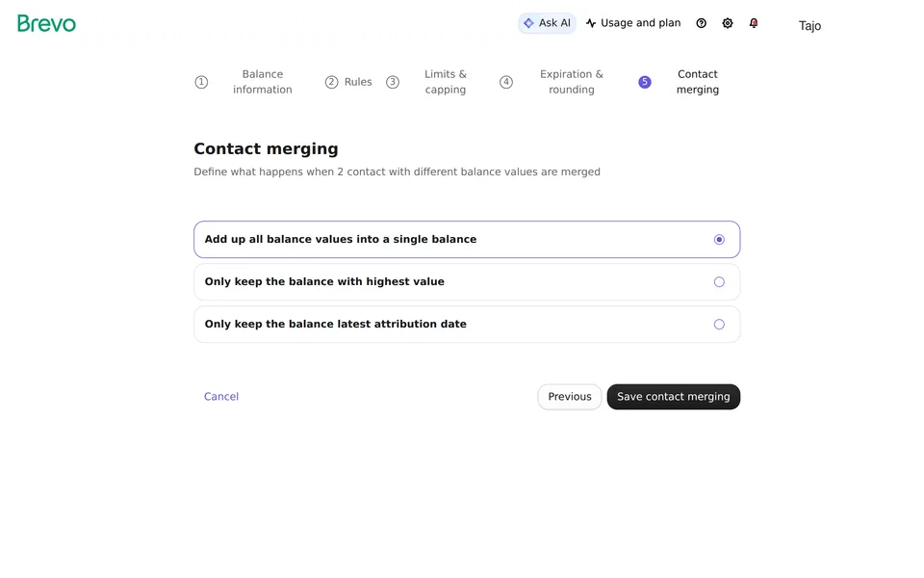The image size is (924, 578).
Task: Go to Limits & capping step
Action: 446,82
